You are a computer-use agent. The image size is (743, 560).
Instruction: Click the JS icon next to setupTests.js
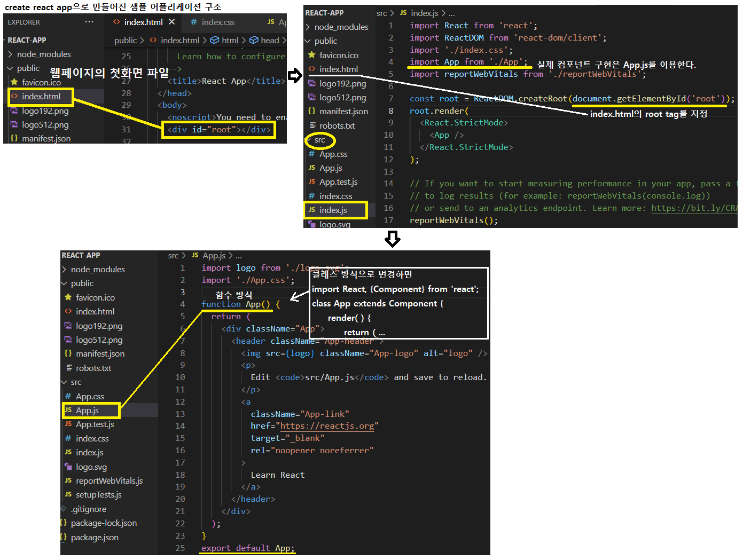point(68,495)
